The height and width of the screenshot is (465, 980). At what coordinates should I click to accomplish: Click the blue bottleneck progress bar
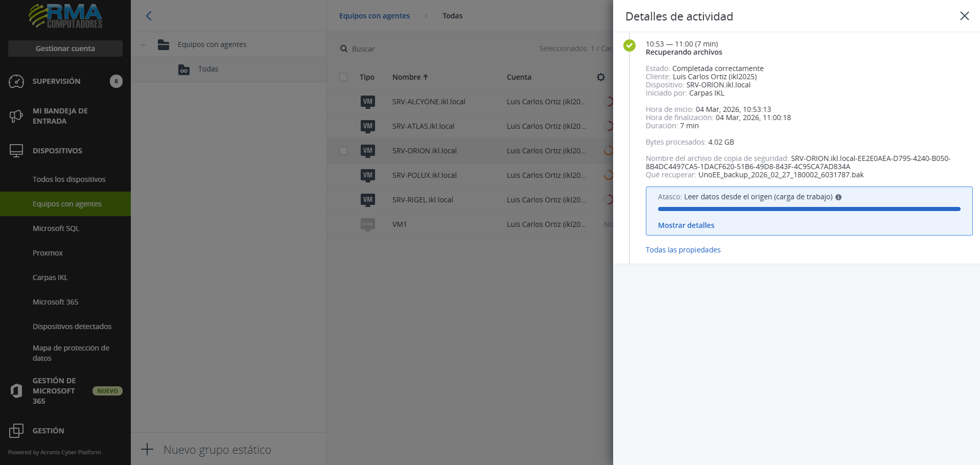809,209
